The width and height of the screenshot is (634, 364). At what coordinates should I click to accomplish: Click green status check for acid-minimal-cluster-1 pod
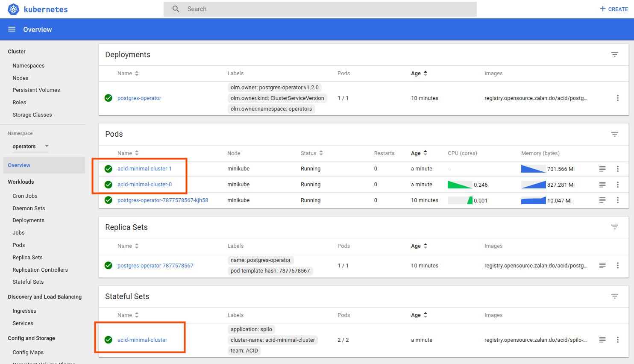[109, 169]
